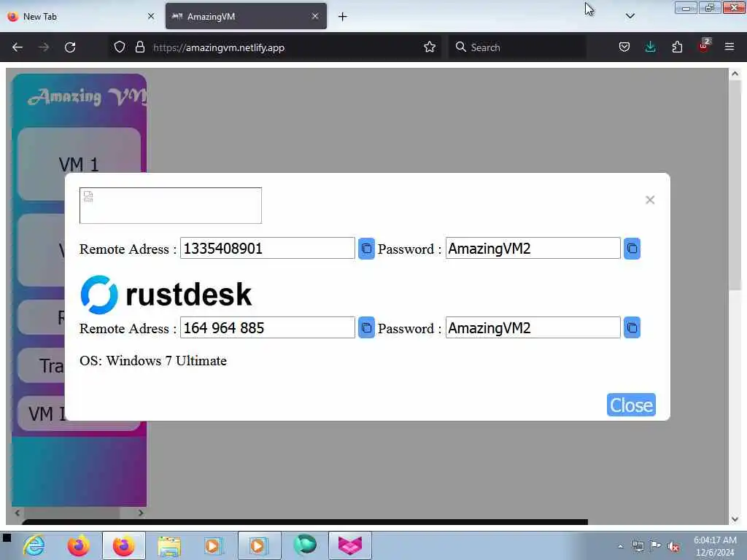Open the Downloads panel arrow icon
Viewport: 747px width, 560px height.
coord(650,47)
